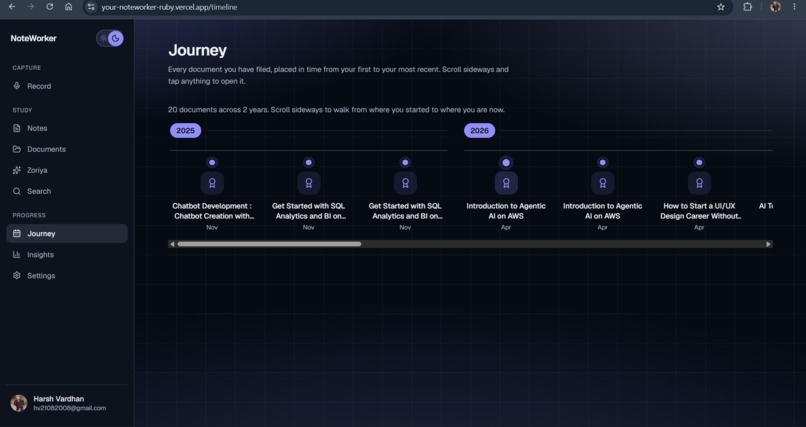Reload the page with the refresh icon

point(49,7)
